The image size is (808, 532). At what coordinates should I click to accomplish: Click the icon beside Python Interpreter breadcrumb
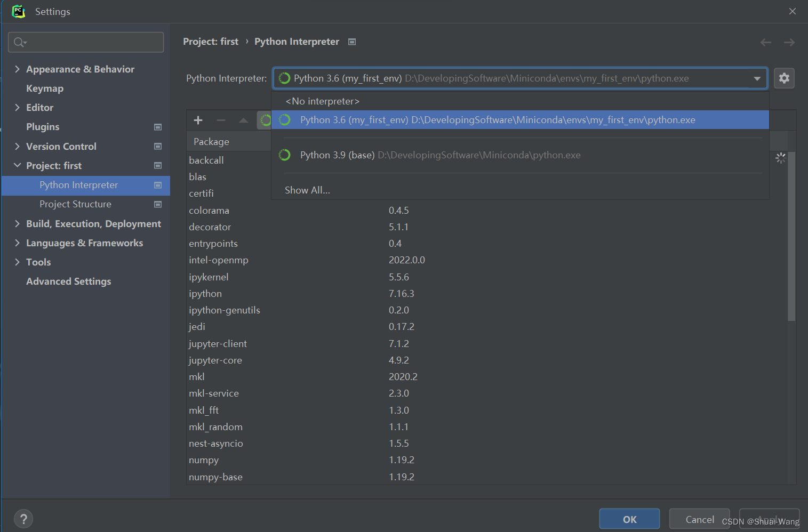pyautogui.click(x=352, y=42)
